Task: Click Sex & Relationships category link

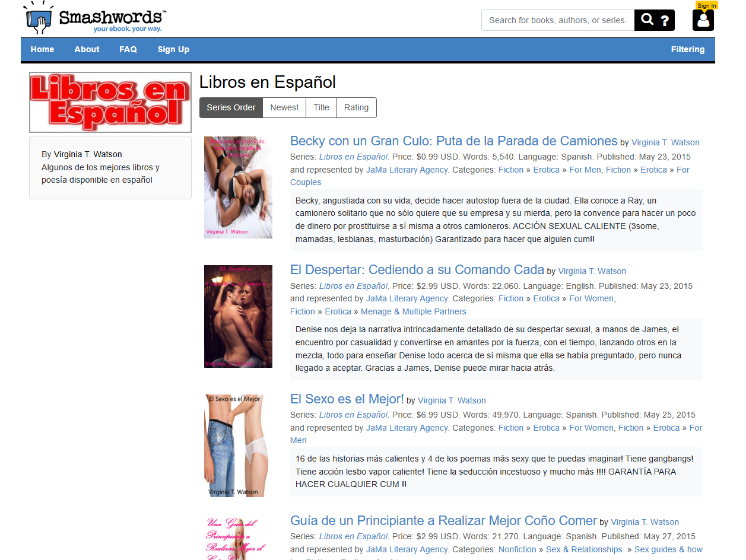Action: point(585,549)
